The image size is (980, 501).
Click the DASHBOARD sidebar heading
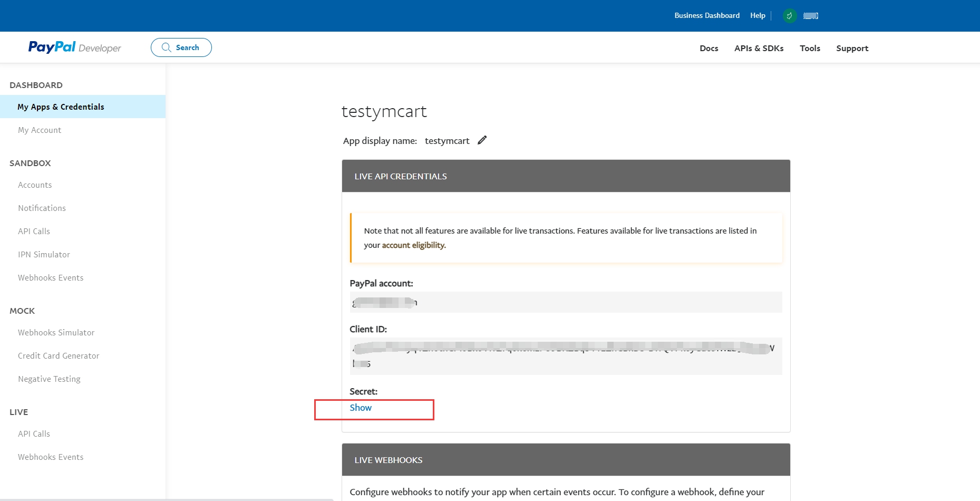36,85
